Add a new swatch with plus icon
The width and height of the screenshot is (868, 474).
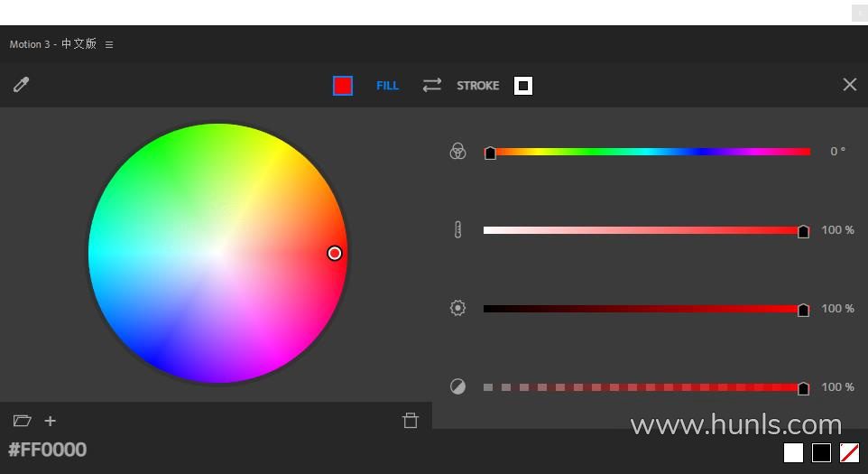click(51, 421)
